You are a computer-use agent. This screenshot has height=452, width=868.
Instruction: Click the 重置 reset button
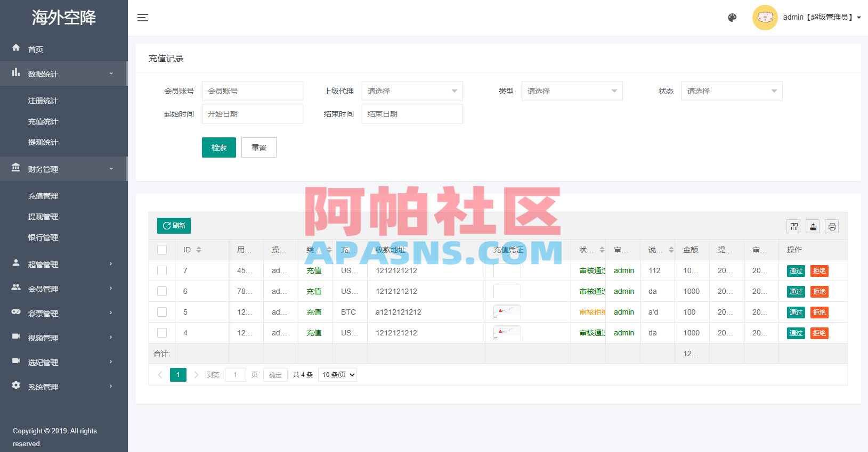point(259,147)
